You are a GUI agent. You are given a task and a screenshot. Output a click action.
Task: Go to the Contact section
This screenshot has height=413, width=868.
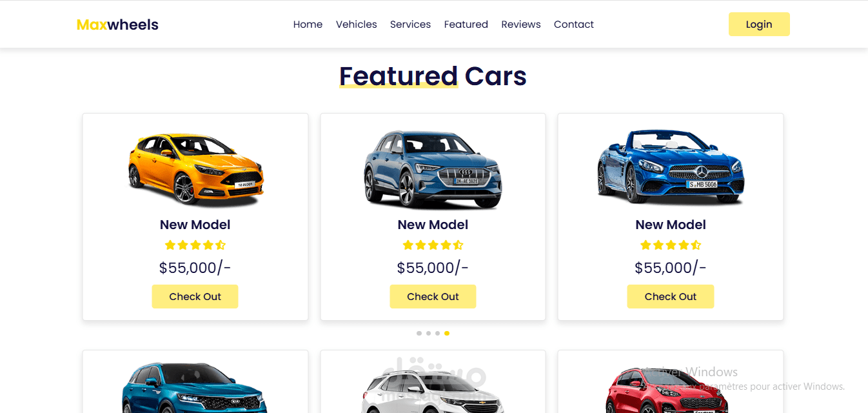pos(573,25)
